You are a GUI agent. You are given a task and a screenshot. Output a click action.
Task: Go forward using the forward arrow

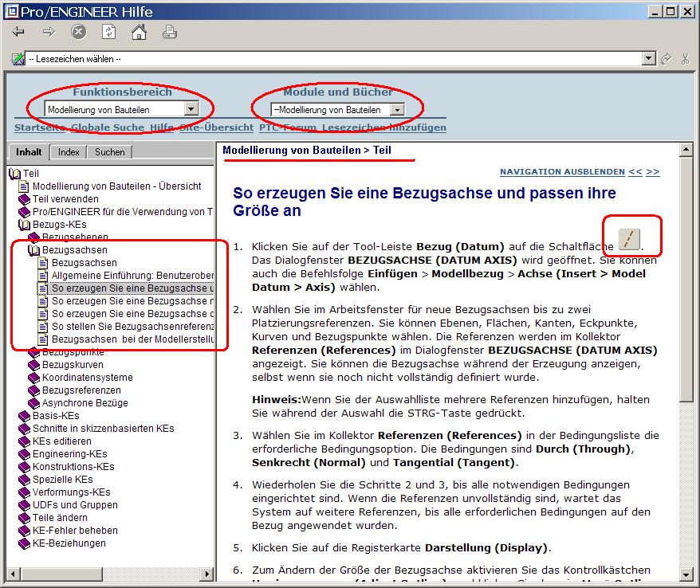pyautogui.click(x=49, y=32)
